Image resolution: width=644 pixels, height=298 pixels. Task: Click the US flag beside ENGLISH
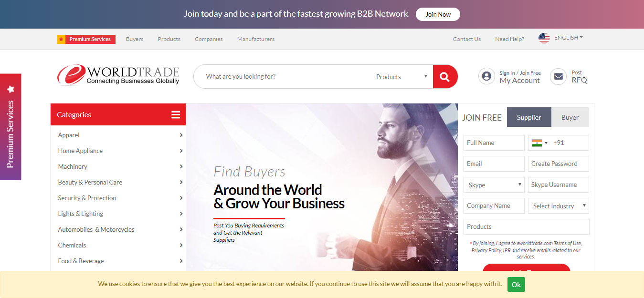click(544, 38)
